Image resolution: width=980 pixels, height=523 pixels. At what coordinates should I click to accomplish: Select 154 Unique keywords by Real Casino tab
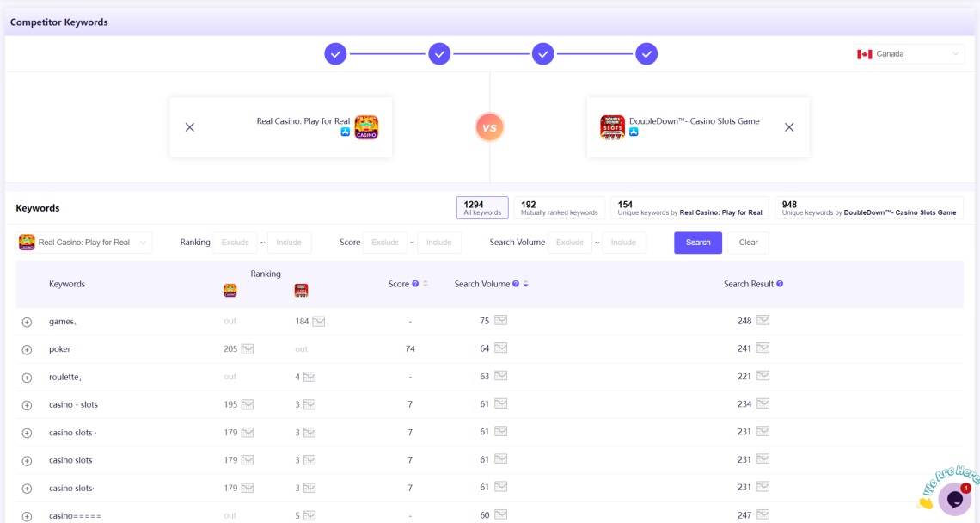pyautogui.click(x=690, y=208)
